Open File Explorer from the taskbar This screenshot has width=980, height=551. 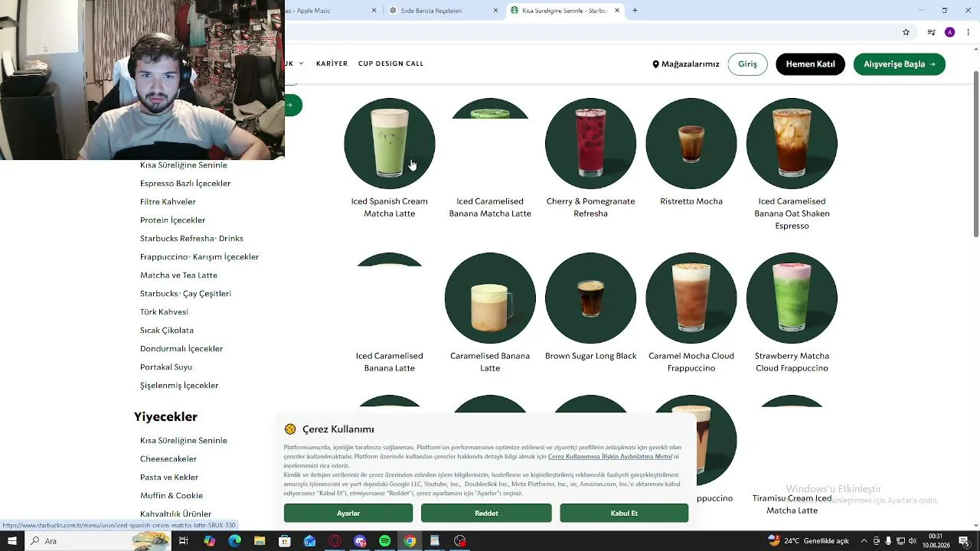click(260, 541)
